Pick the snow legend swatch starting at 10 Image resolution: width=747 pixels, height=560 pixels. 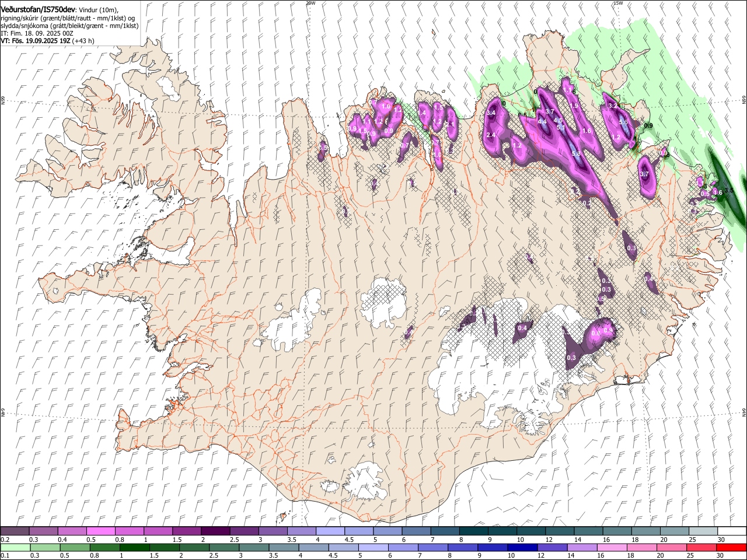click(x=531, y=531)
